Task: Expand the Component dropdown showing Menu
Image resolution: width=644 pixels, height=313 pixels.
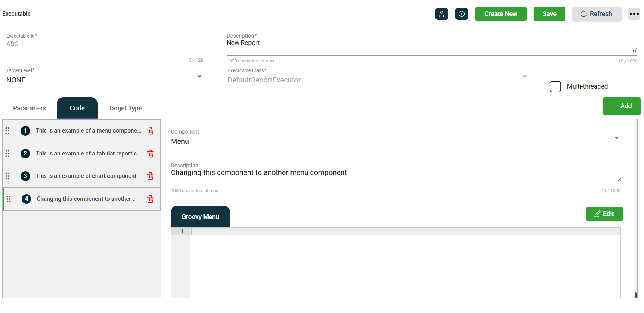Action: click(x=616, y=138)
